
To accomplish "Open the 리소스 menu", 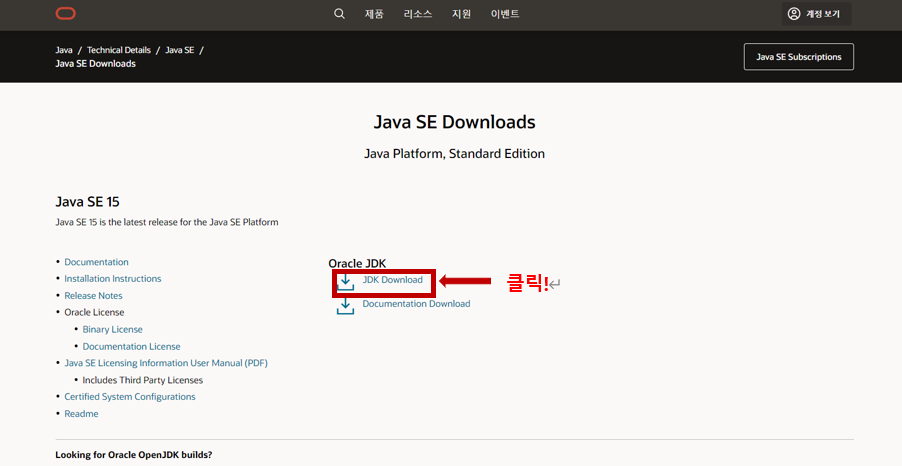I will pyautogui.click(x=418, y=14).
